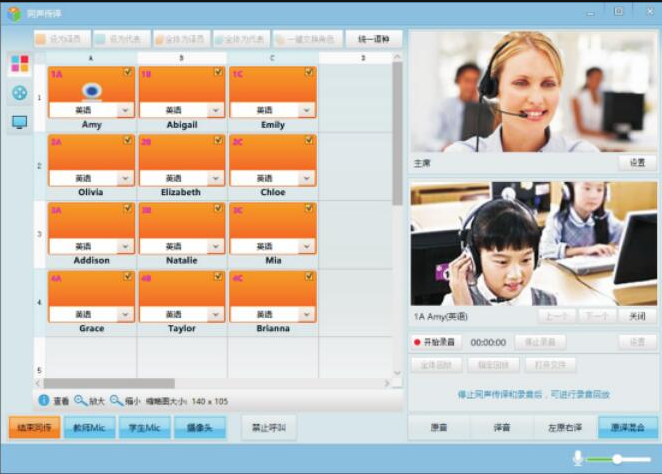Open Olivia's language dropdown
Screen dimensions: 662x474
pos(125,178)
